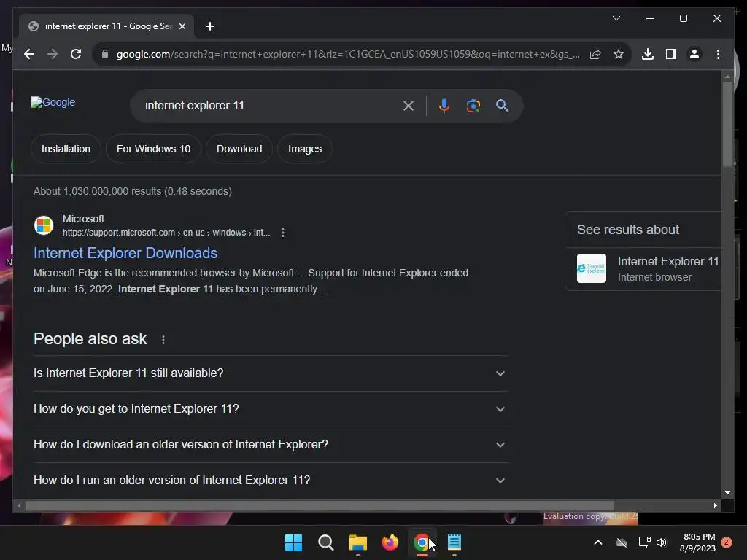Viewport: 747px width, 560px height.
Task: Show hidden tray icons chevron
Action: pyautogui.click(x=598, y=542)
